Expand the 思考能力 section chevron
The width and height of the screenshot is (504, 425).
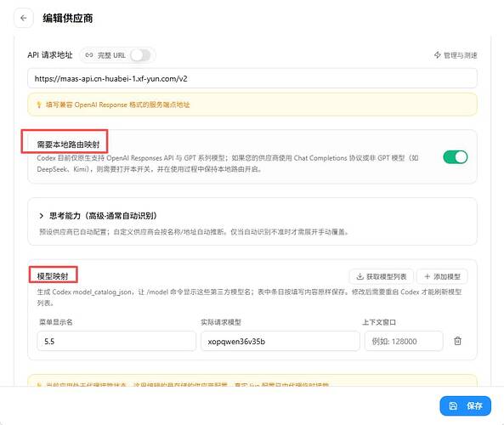(41, 216)
